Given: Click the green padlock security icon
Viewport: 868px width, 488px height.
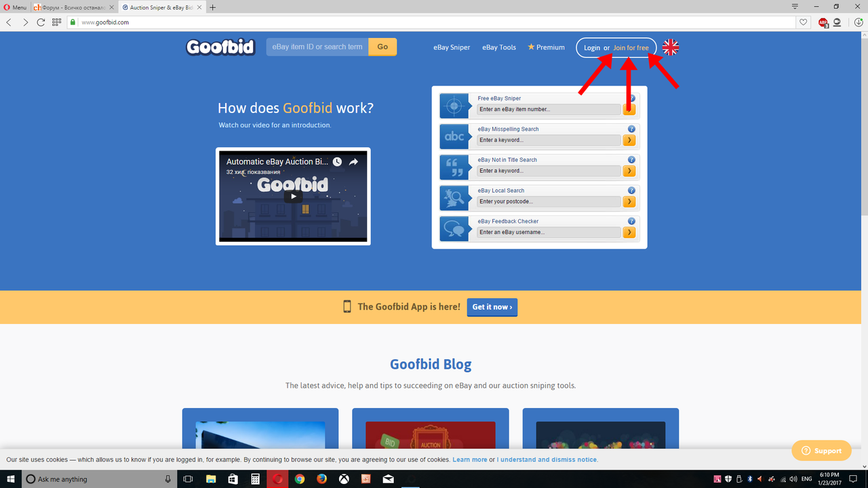Looking at the screenshot, I should (x=73, y=22).
